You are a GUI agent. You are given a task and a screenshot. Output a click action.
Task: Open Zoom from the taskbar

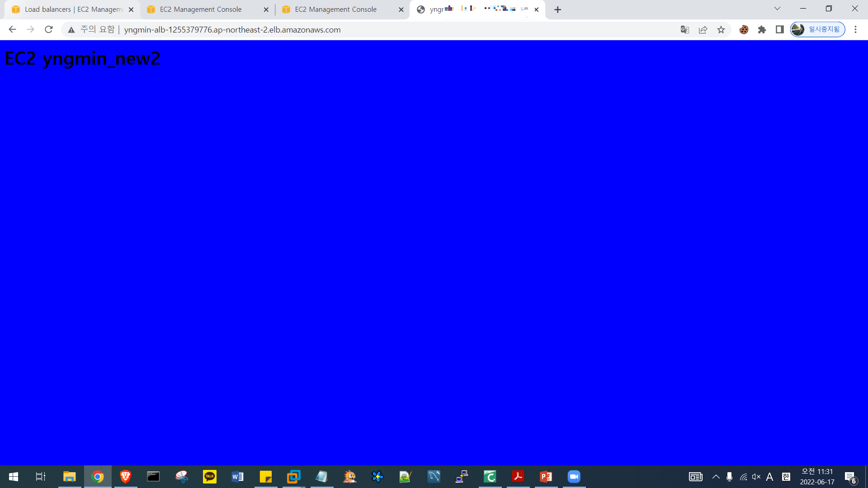point(574,477)
